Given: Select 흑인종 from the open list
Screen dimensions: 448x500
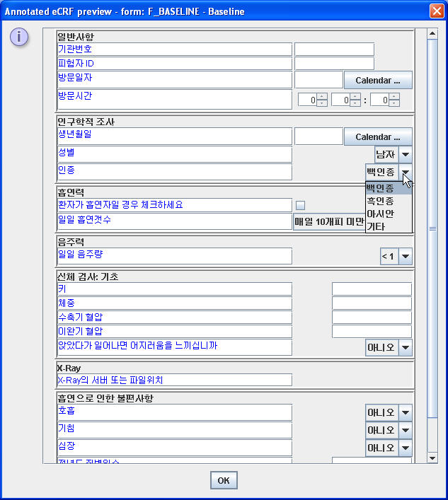Looking at the screenshot, I should point(380,200).
